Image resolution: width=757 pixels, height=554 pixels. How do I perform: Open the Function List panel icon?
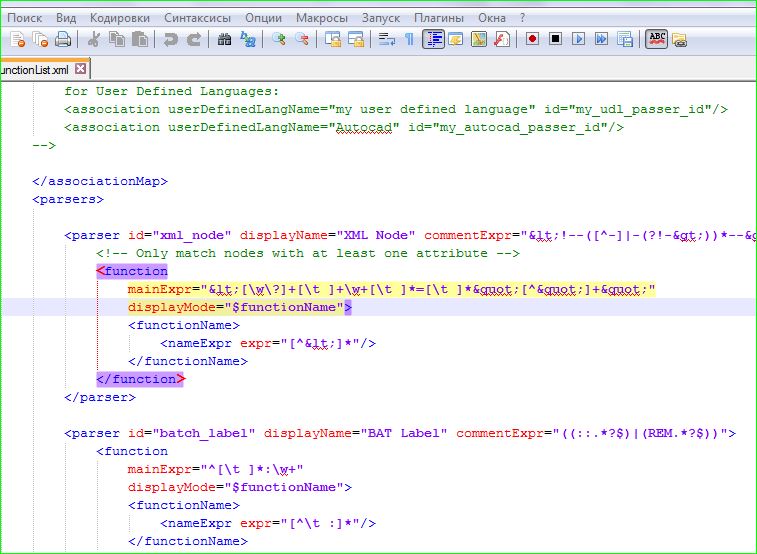pyautogui.click(x=502, y=39)
